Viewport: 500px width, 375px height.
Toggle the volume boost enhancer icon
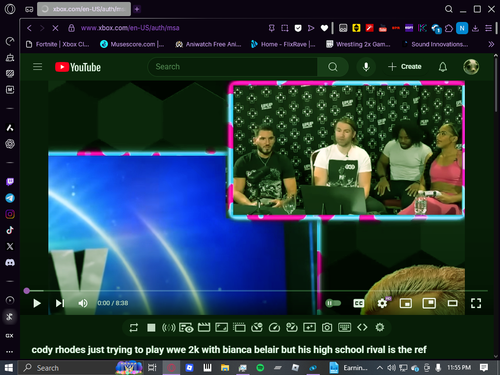(x=168, y=327)
